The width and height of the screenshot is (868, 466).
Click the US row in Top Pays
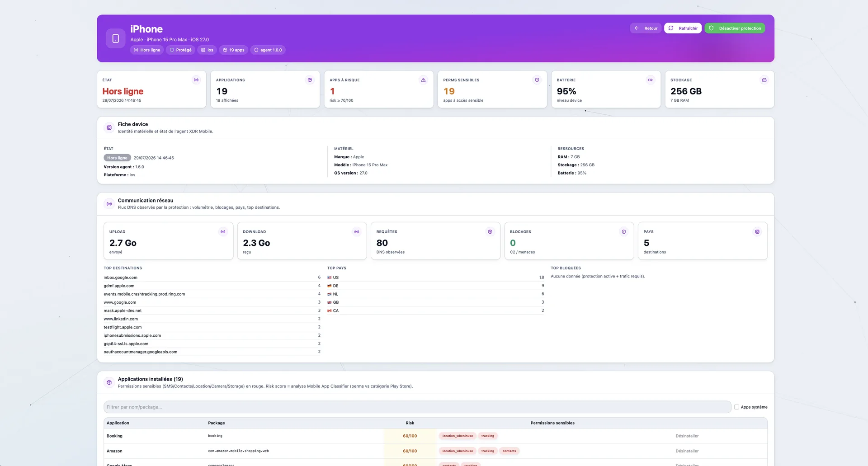click(x=436, y=278)
